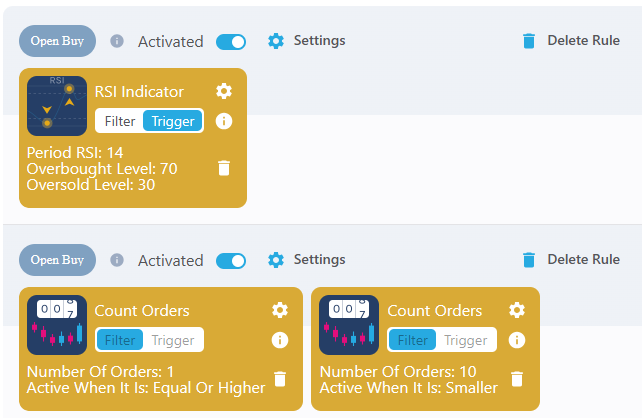
Task: Switch RSI Indicator mode to Filter
Action: (120, 121)
